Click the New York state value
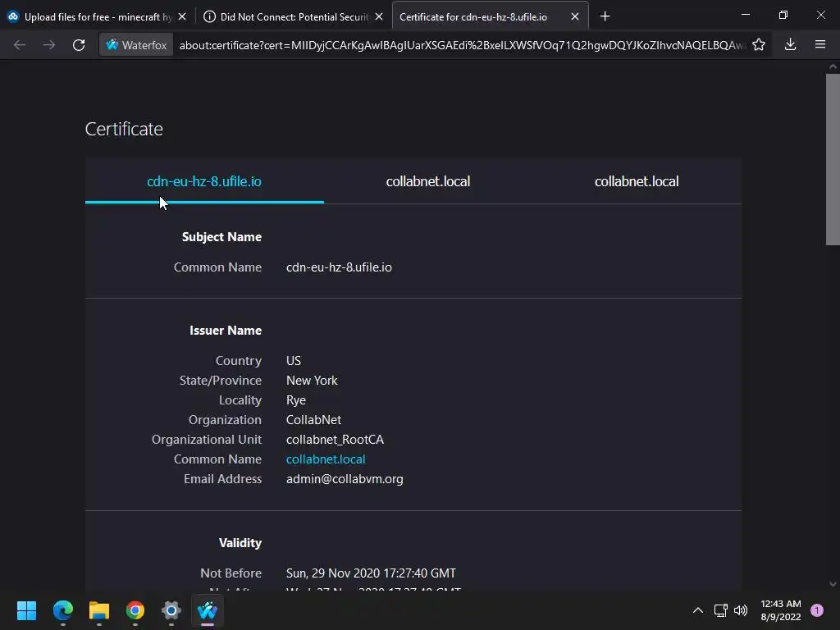The height and width of the screenshot is (630, 840). [312, 381]
